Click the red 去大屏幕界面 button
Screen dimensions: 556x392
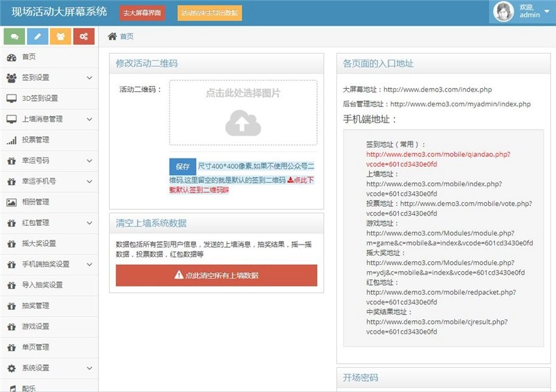point(142,13)
